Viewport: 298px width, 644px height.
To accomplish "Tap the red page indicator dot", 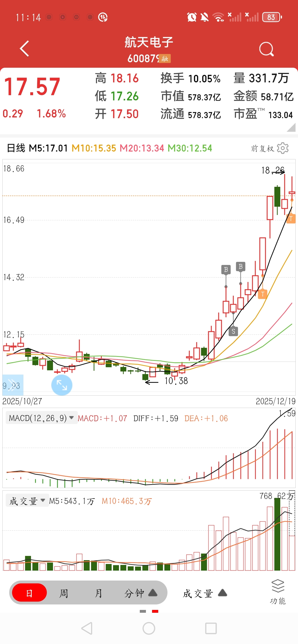I will [155, 611].
